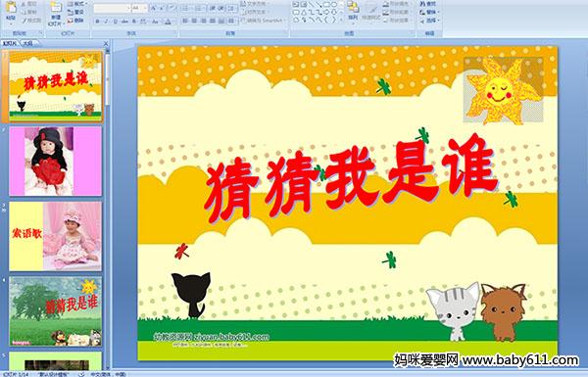Decrease list indent level icon
This screenshot has width=588, height=377.
click(213, 8)
